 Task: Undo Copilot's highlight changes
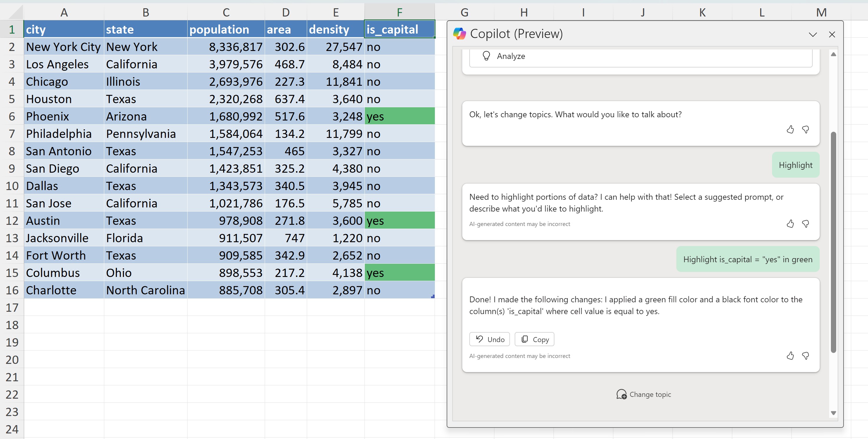[489, 339]
